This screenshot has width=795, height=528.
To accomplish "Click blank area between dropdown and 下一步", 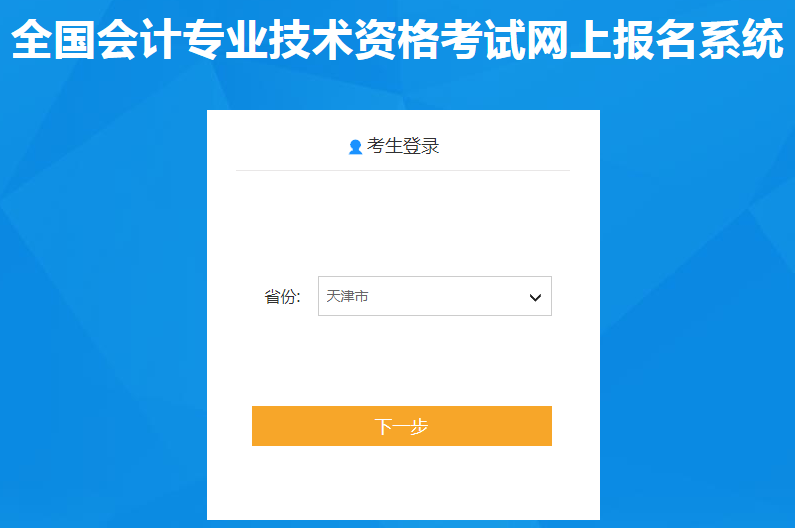I will tap(403, 360).
